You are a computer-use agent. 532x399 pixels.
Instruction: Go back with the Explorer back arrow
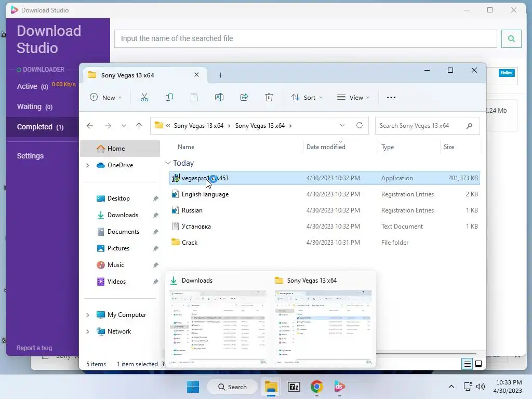(89, 126)
